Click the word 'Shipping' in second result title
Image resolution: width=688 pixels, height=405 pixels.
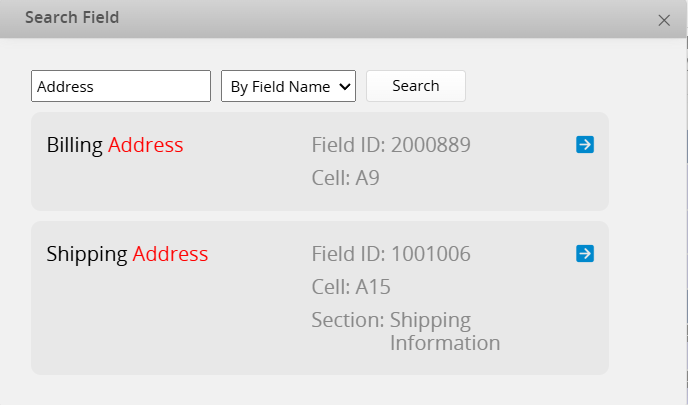[x=87, y=254]
